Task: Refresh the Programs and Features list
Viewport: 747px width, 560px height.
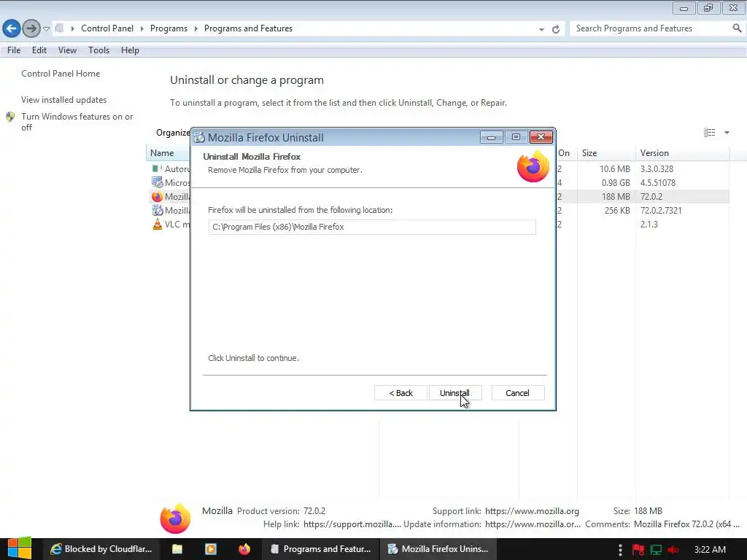Action: 556,29
